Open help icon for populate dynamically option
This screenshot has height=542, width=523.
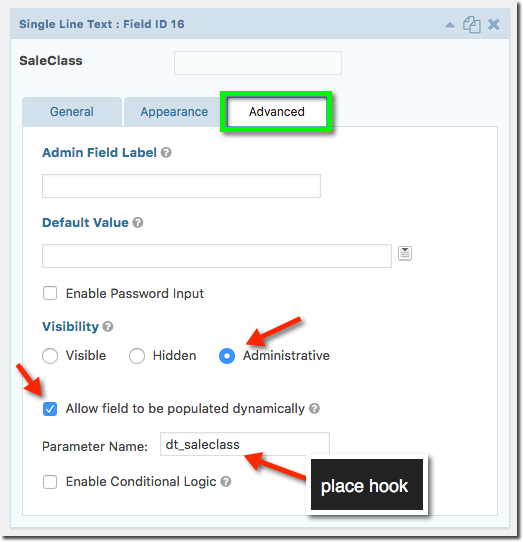point(314,409)
